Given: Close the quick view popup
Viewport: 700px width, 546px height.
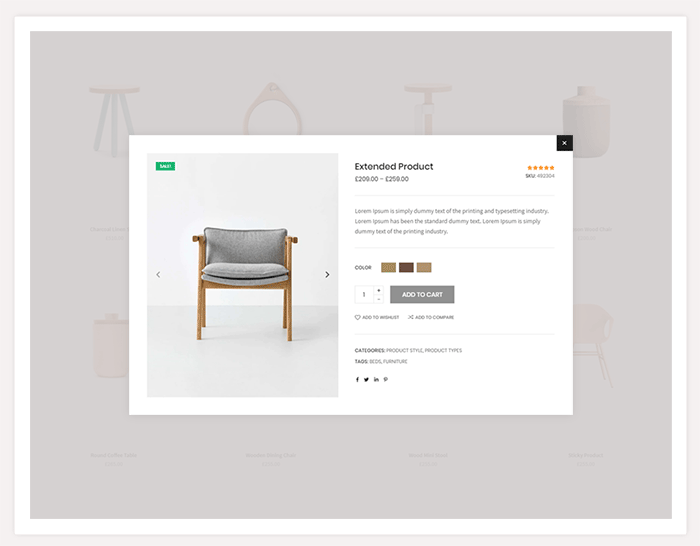Looking at the screenshot, I should [x=564, y=143].
